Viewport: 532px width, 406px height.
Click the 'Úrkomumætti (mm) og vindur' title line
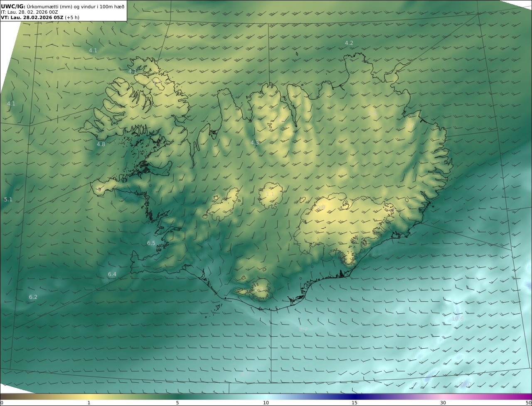(62, 6)
